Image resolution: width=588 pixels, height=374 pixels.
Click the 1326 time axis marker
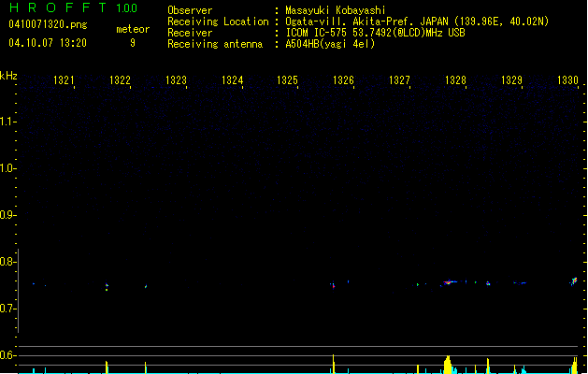click(x=343, y=80)
